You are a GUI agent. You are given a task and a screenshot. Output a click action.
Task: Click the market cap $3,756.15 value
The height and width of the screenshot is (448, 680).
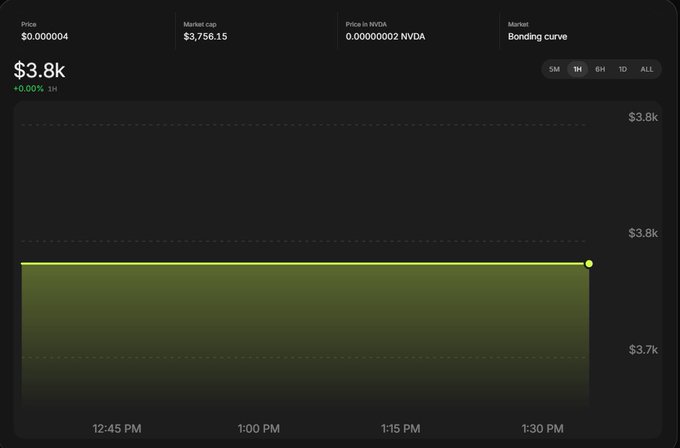point(205,36)
